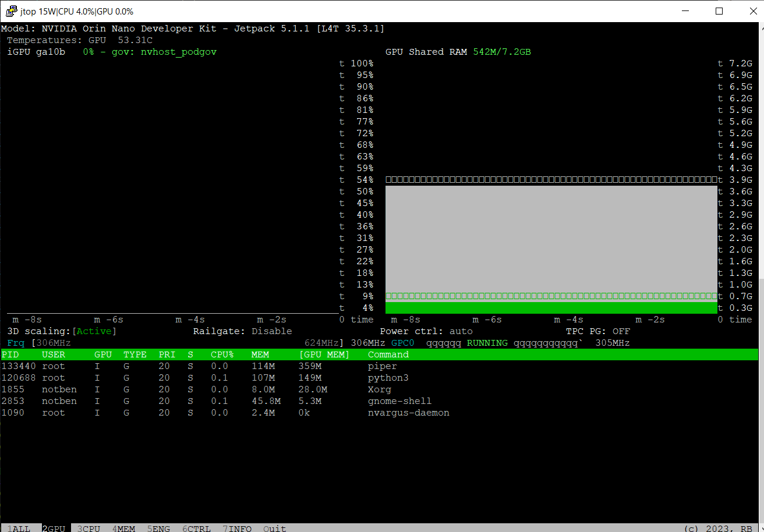Click the 305MHz GPC0 frequency
The width and height of the screenshot is (764, 532).
tap(613, 343)
